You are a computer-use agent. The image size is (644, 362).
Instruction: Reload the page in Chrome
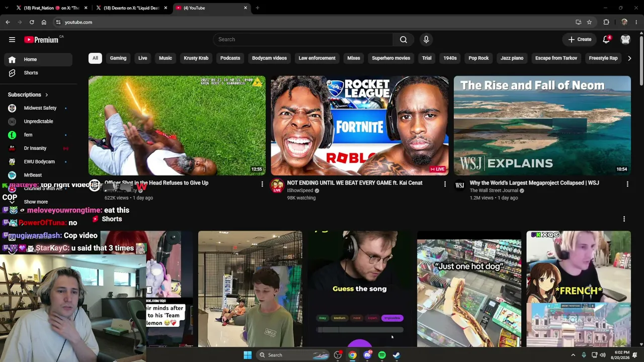point(32,22)
